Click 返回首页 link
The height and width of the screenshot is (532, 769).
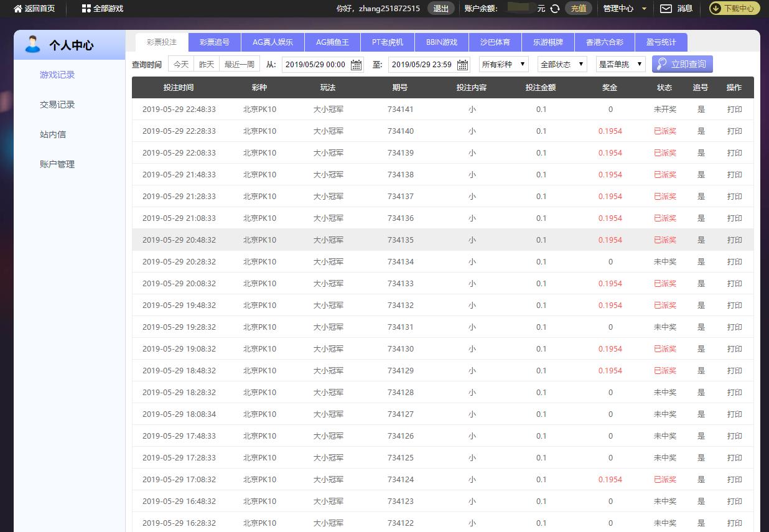40,9
